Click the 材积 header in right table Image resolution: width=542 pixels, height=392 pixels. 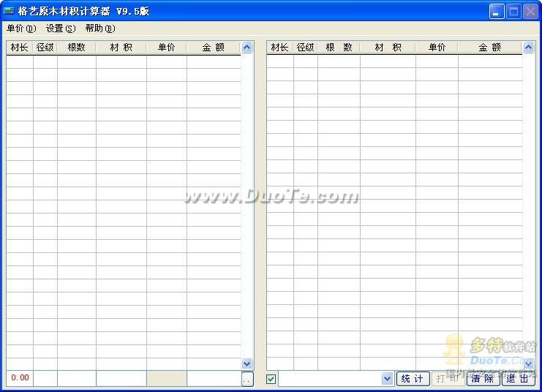click(x=388, y=48)
